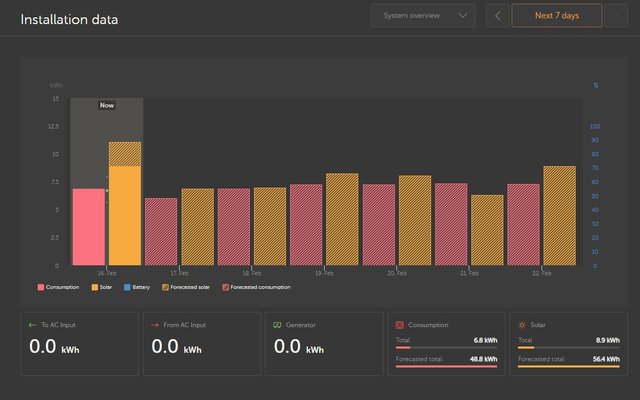640x400 pixels.
Task: Click the To AC Input arrow icon
Action: [32, 325]
